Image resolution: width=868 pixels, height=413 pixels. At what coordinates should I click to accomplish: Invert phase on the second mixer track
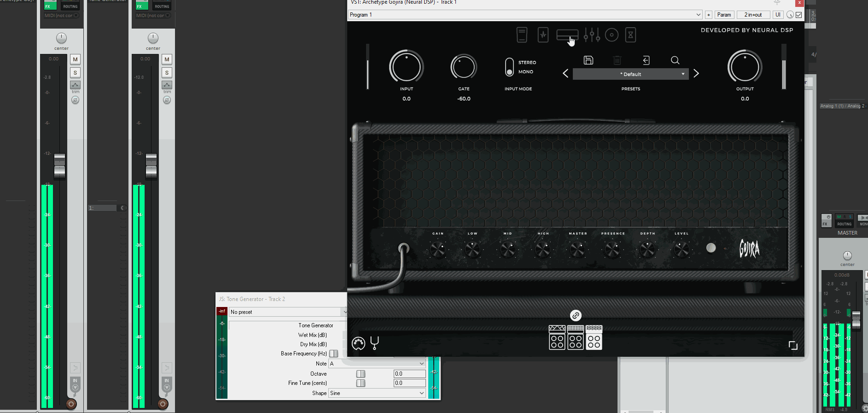pos(167,100)
